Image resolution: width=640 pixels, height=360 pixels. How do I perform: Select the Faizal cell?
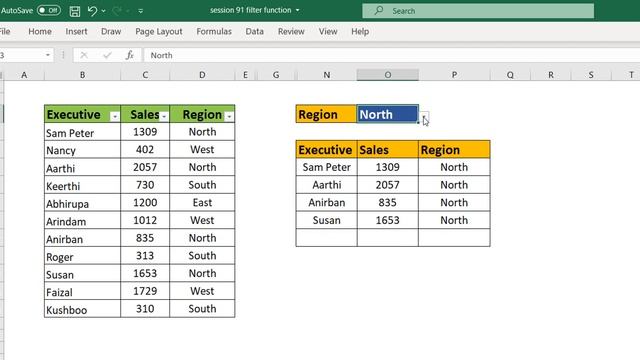(82, 291)
